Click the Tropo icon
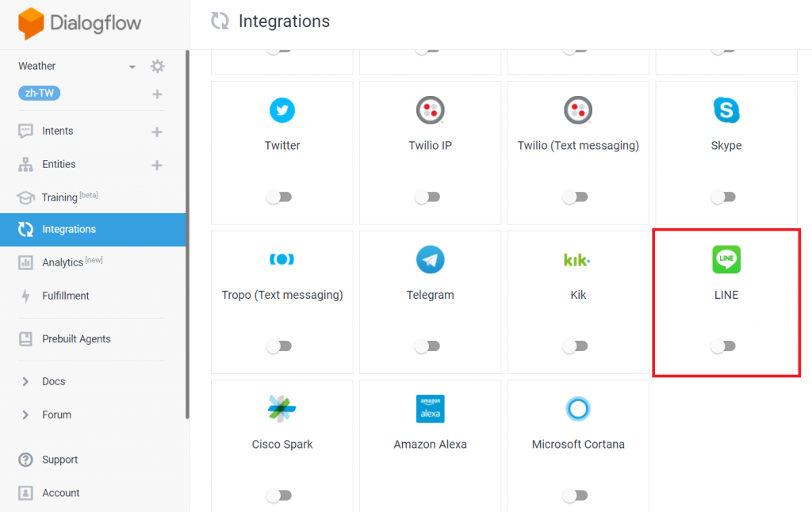 (282, 259)
